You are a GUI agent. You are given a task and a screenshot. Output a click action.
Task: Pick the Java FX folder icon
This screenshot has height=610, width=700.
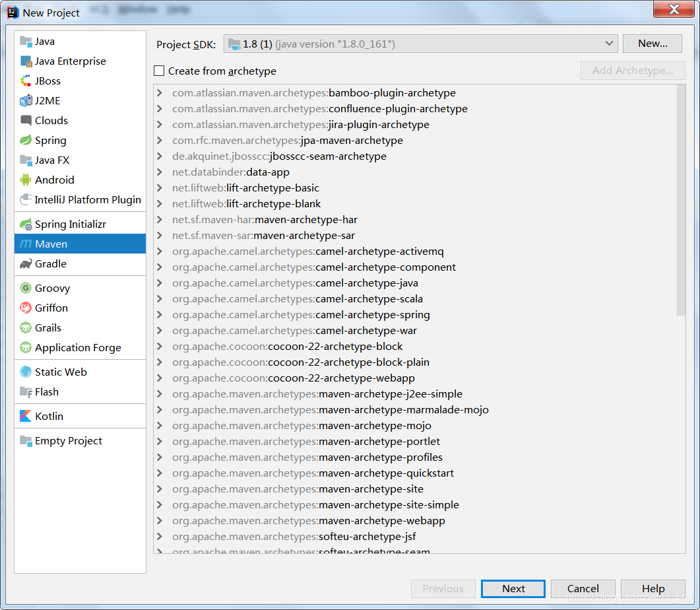(26, 160)
